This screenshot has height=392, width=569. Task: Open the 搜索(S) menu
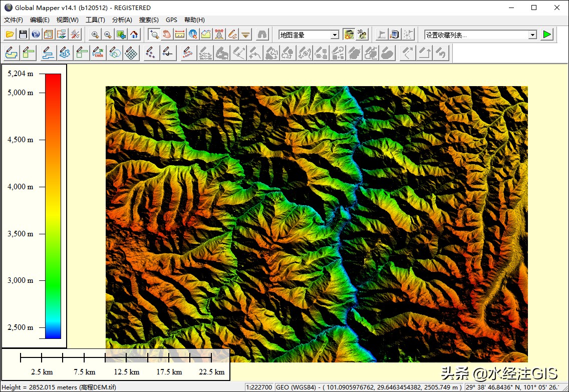point(149,20)
